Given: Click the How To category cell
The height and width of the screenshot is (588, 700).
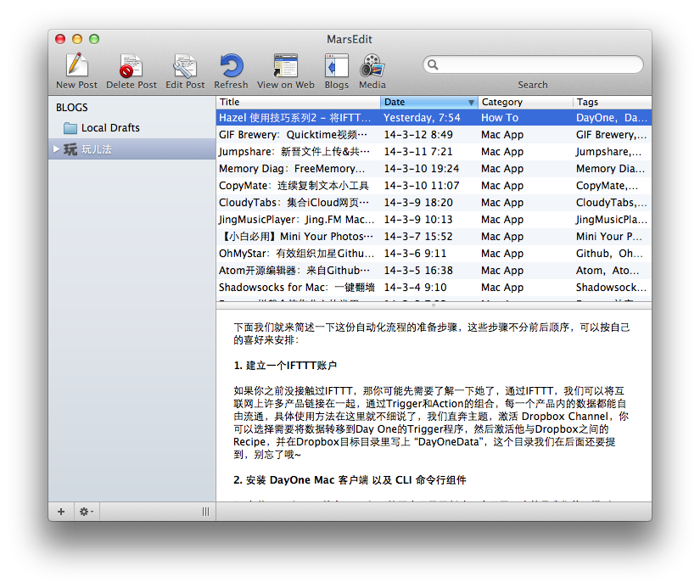Looking at the screenshot, I should pyautogui.click(x=500, y=118).
